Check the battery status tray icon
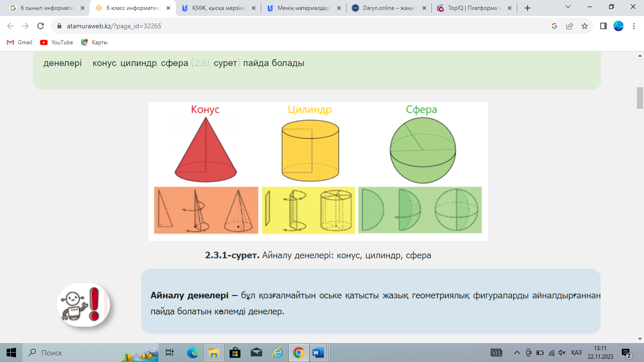The image size is (644, 362). coord(540,353)
